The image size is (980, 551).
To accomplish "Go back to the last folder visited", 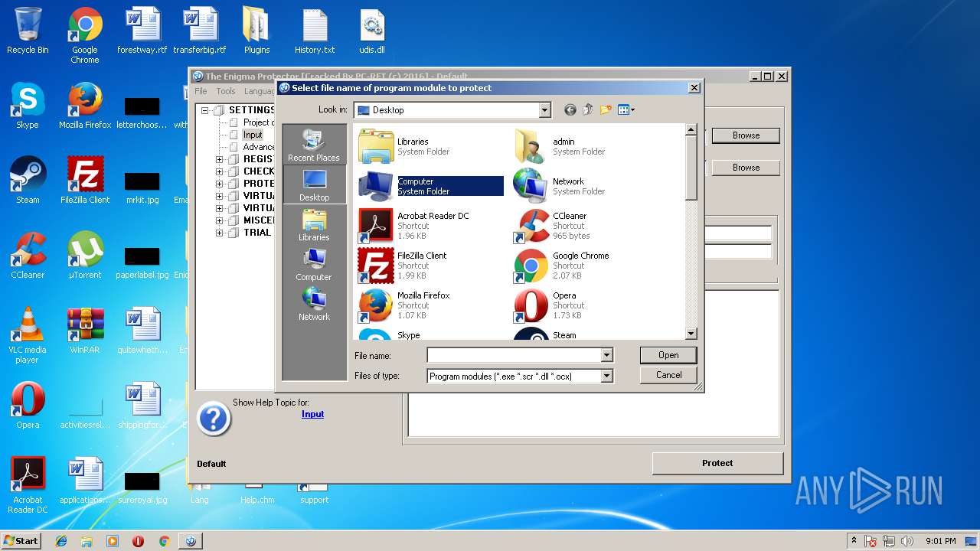I will [x=570, y=110].
